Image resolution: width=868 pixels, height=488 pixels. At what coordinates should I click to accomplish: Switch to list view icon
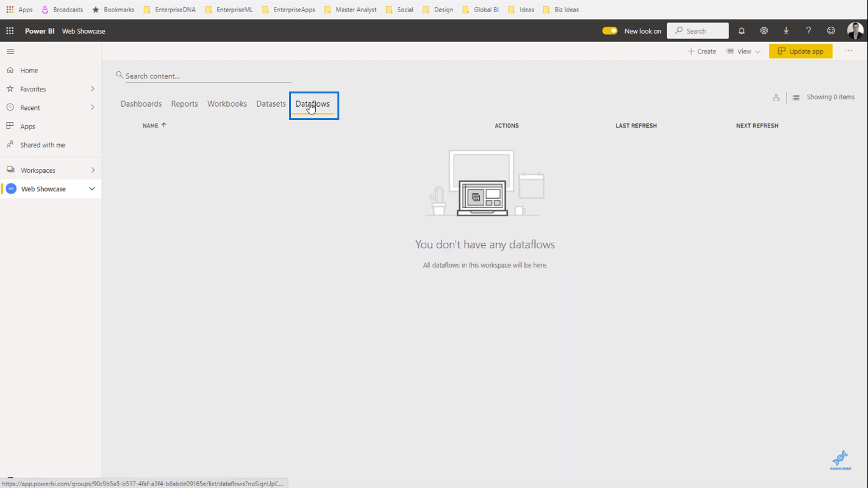pos(796,97)
